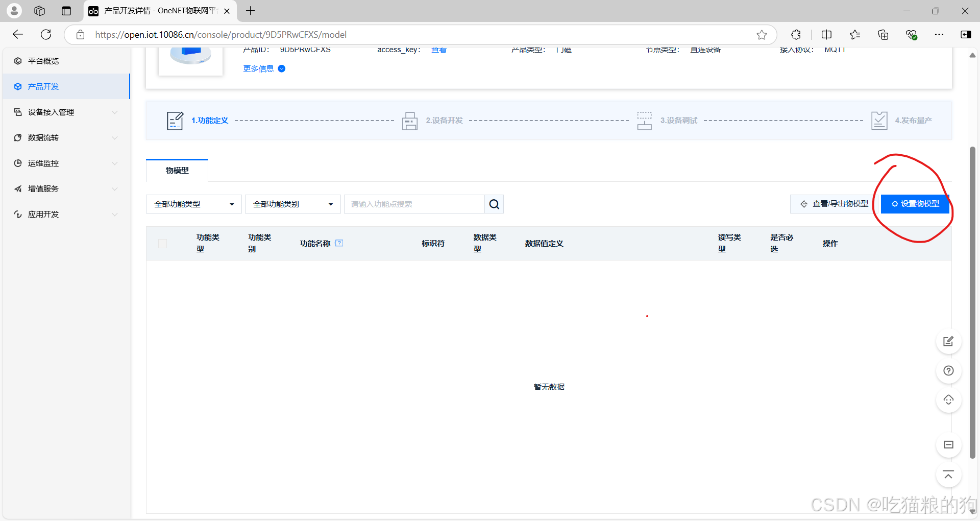
Task: Open 数据流转 data flow section
Action: [43, 137]
